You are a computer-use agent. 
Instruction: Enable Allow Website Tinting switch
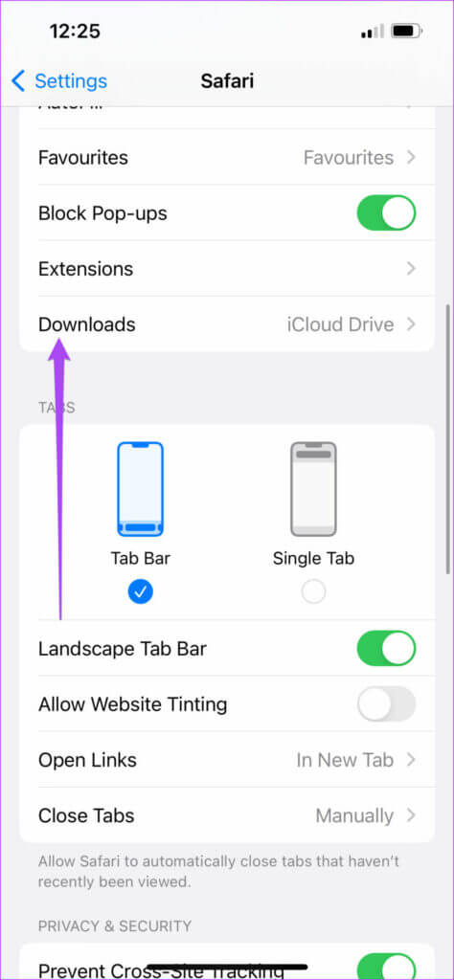(386, 703)
